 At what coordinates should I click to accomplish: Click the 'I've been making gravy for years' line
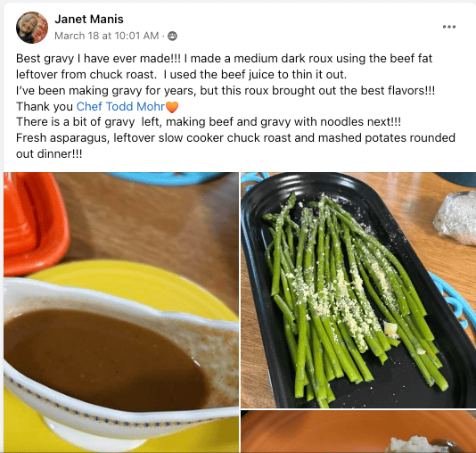226,90
